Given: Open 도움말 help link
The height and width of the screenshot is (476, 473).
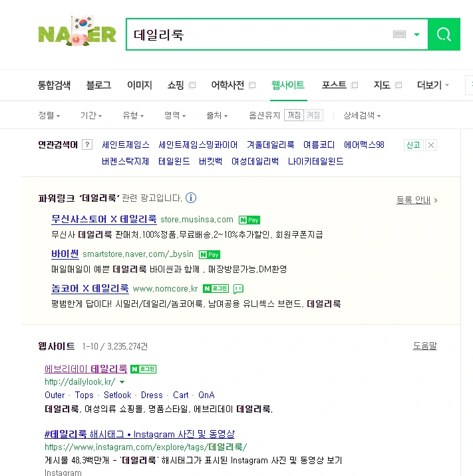Looking at the screenshot, I should tap(424, 346).
